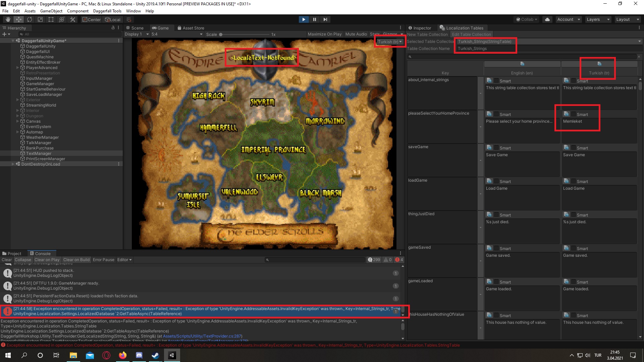Toggle warning message count filter
Image resolution: width=644 pixels, height=362 pixels.
coord(388,260)
